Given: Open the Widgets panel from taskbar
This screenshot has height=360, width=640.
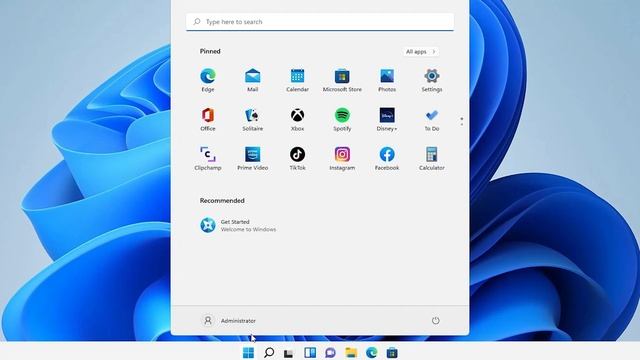Looking at the screenshot, I should tap(310, 353).
